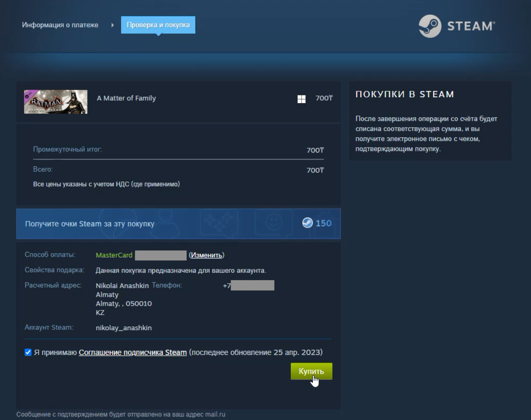Open the Batman A Matter of Family thumbnail

[x=56, y=102]
